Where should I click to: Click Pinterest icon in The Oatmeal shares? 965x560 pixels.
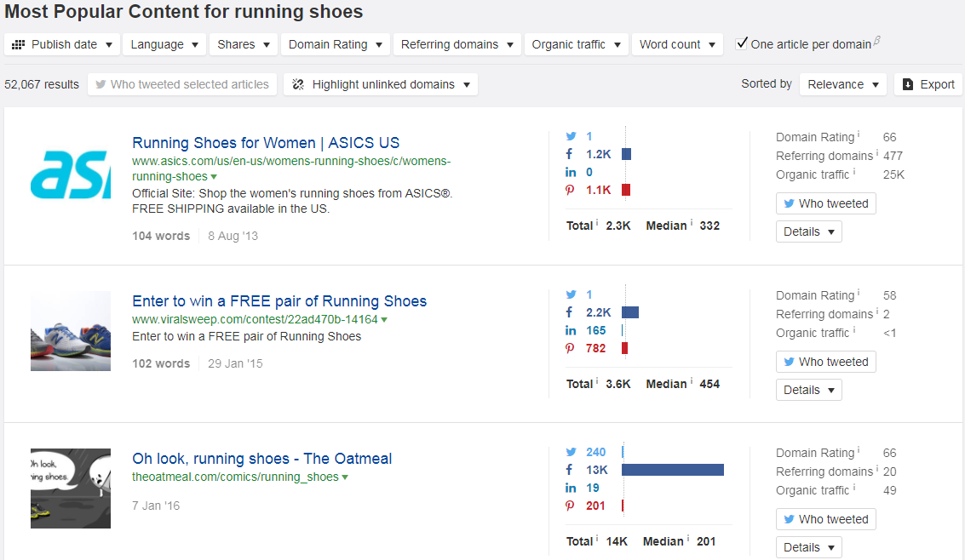570,506
